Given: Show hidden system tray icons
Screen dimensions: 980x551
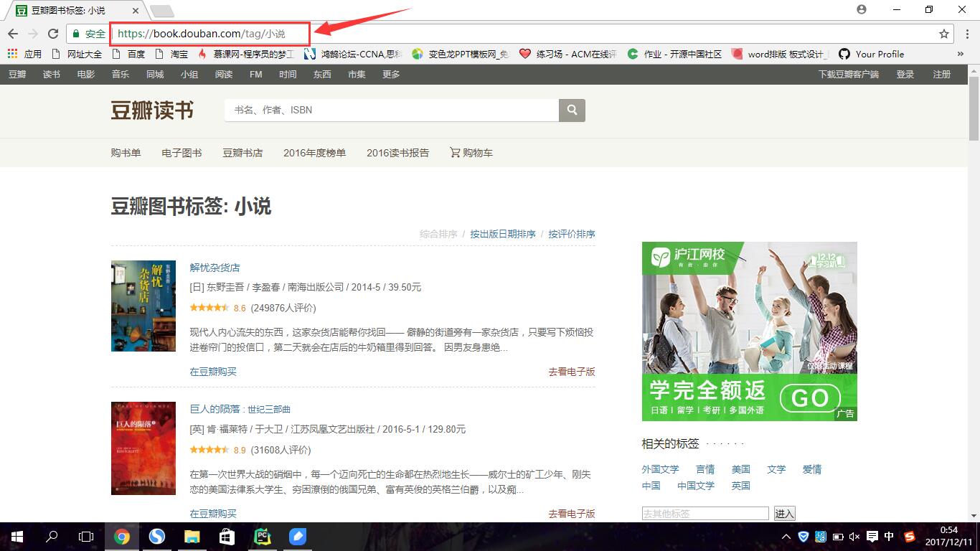Looking at the screenshot, I should click(x=788, y=537).
